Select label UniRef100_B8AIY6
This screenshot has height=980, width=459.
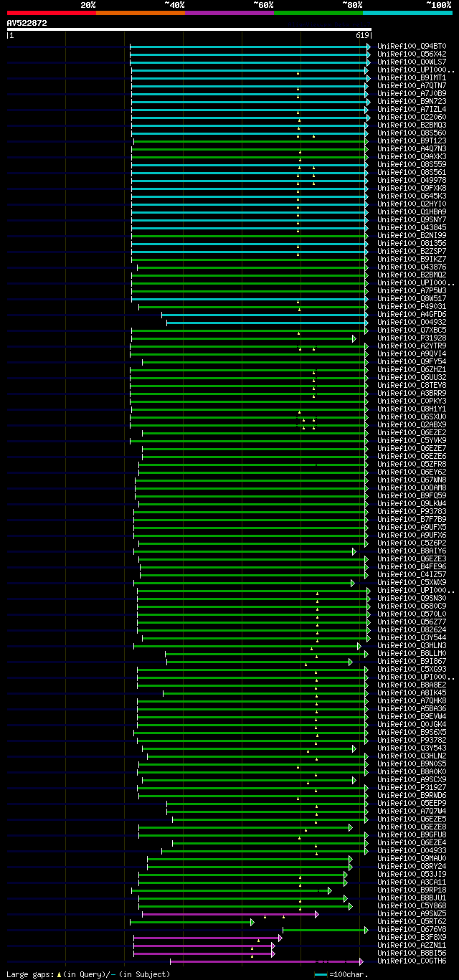(412, 551)
